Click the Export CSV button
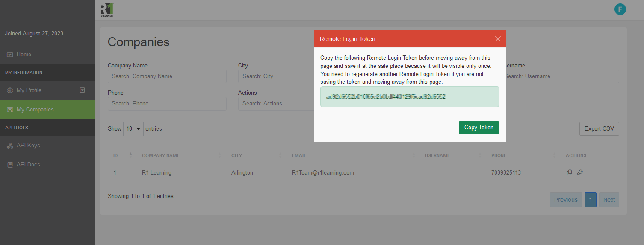Image resolution: width=644 pixels, height=245 pixels. coord(599,129)
